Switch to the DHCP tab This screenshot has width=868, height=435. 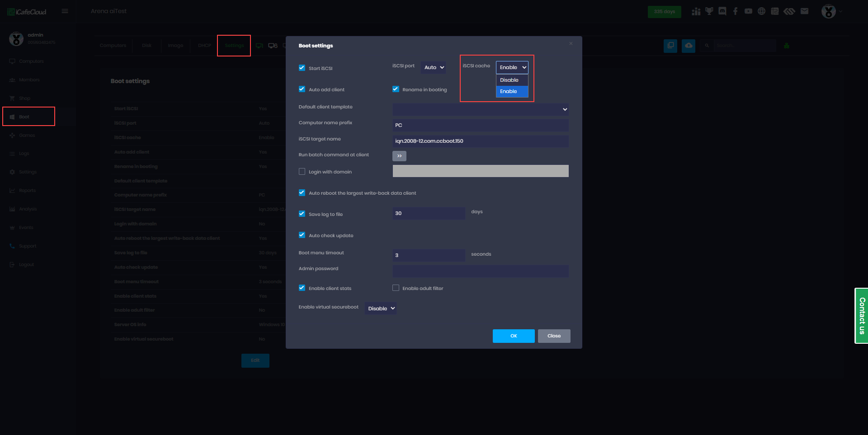(x=204, y=46)
